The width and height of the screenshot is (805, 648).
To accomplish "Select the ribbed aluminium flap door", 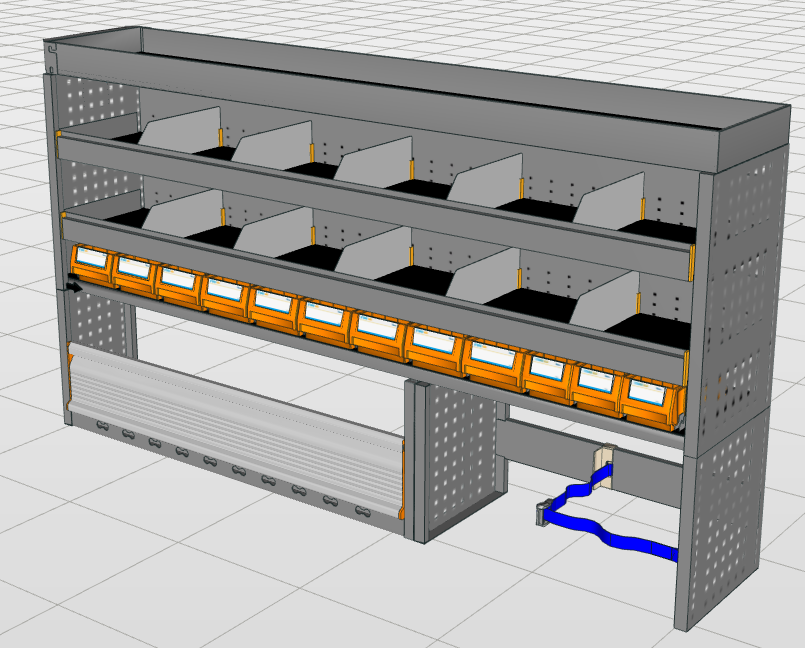I will (235, 432).
